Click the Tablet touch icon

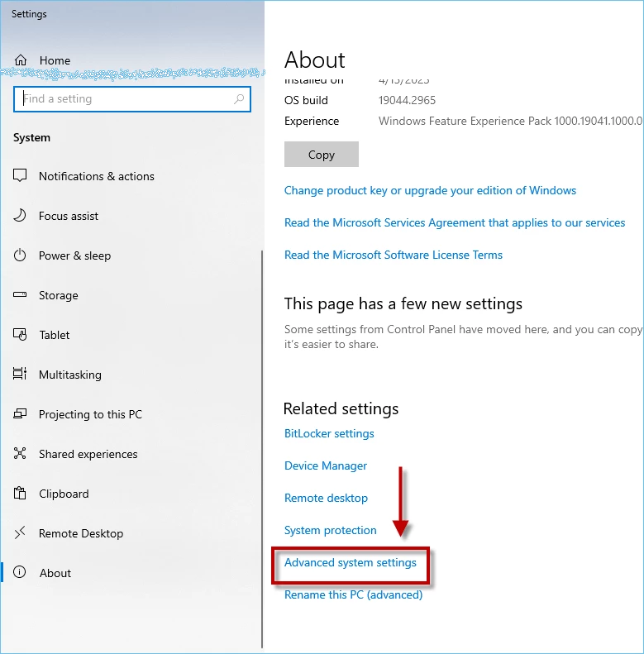pos(20,334)
